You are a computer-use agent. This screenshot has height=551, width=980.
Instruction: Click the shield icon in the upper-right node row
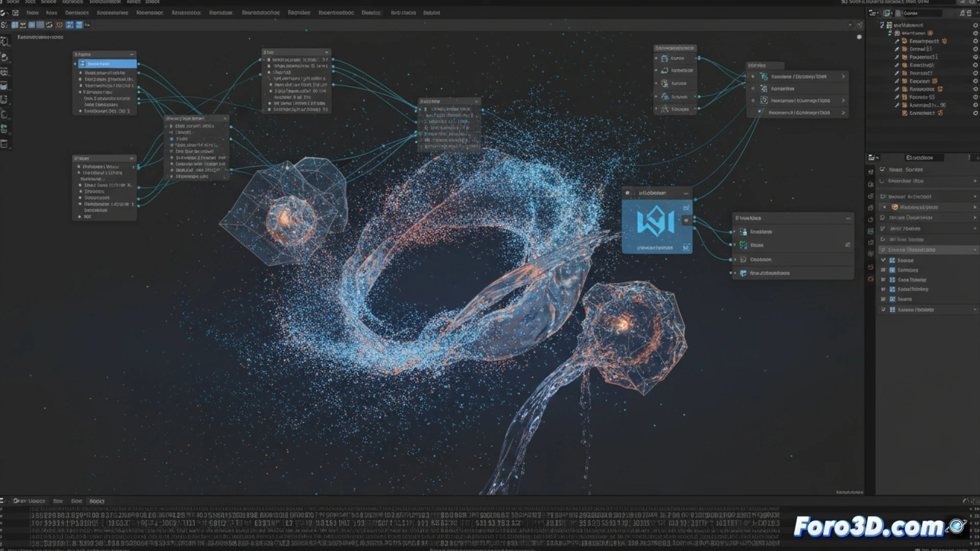764,100
